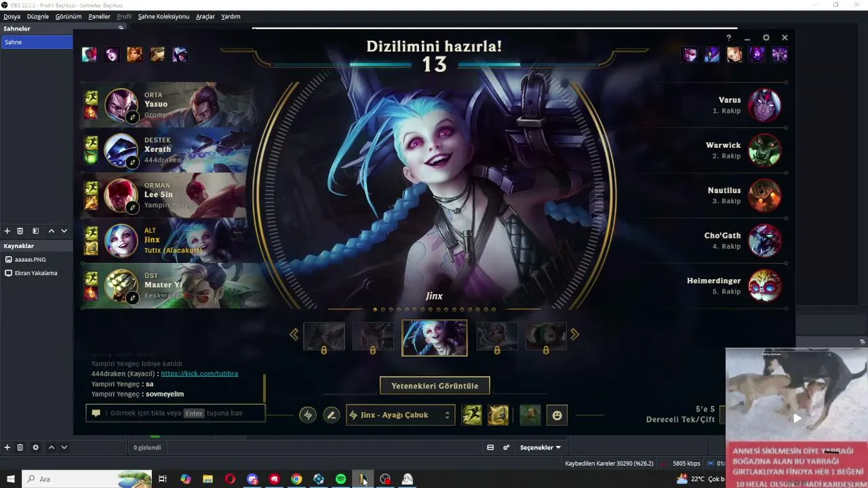The image size is (868, 488).
Task: Select the last locked skin thumbnail
Action: click(x=546, y=337)
